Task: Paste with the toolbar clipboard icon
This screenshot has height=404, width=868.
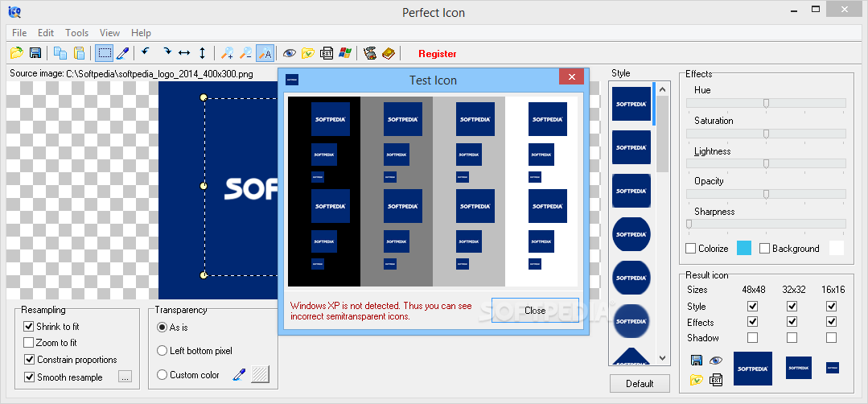Action: 79,53
